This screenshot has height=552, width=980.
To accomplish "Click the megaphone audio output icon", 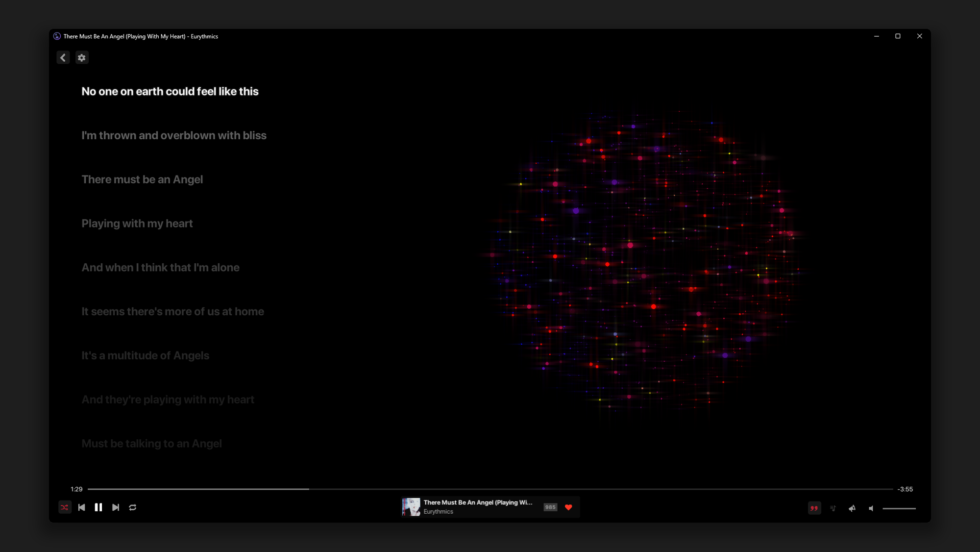I will click(852, 508).
